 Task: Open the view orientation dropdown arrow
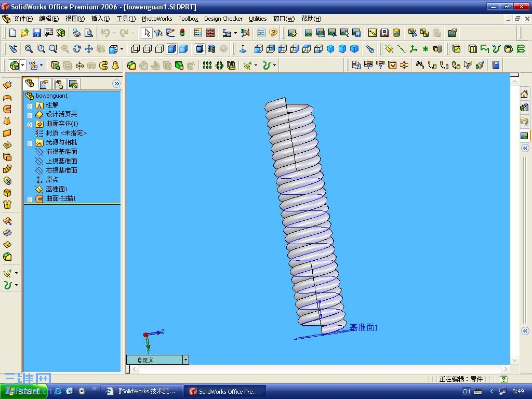click(122, 49)
